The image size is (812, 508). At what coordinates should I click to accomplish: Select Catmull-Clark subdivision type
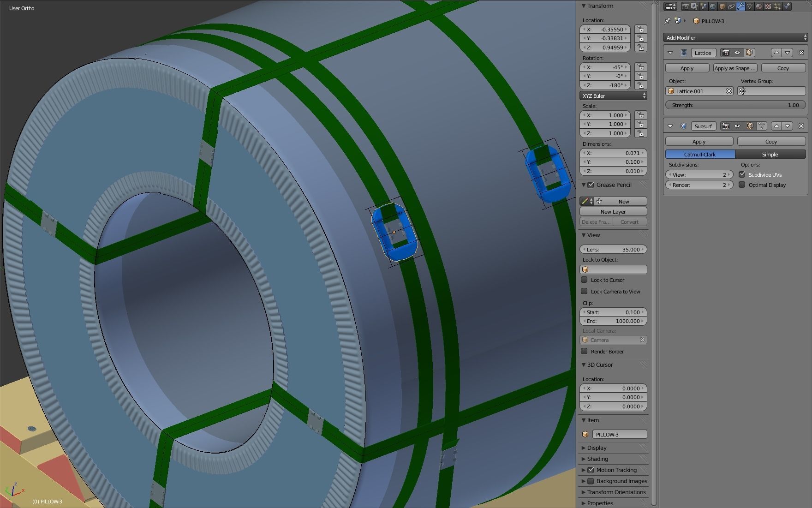coord(700,154)
